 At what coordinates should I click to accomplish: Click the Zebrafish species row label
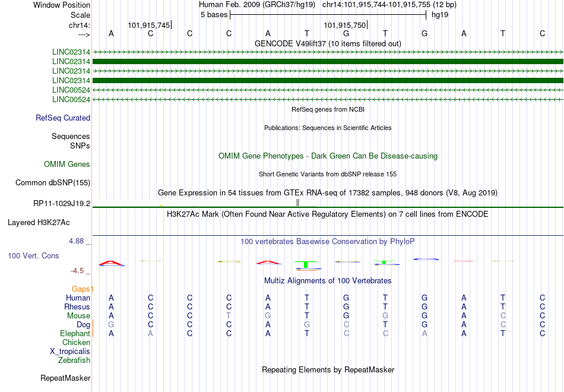(74, 361)
